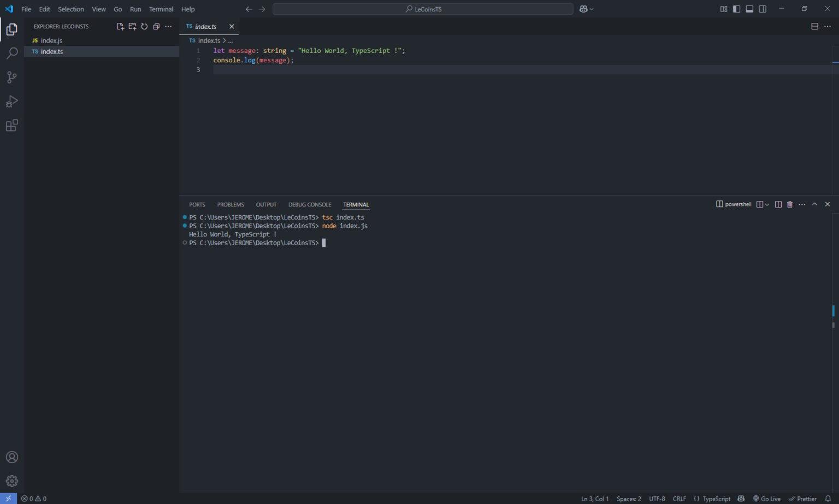Screen dimensions: 839x504
Task: Refresh the Explorer
Action: (x=144, y=26)
